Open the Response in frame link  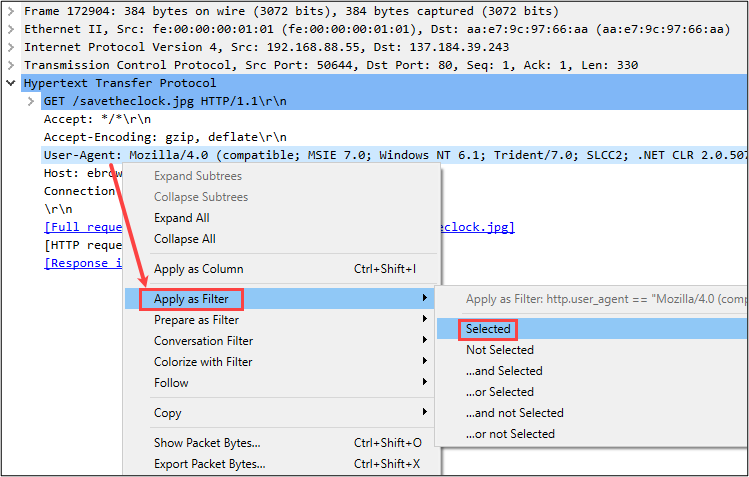coord(84,263)
